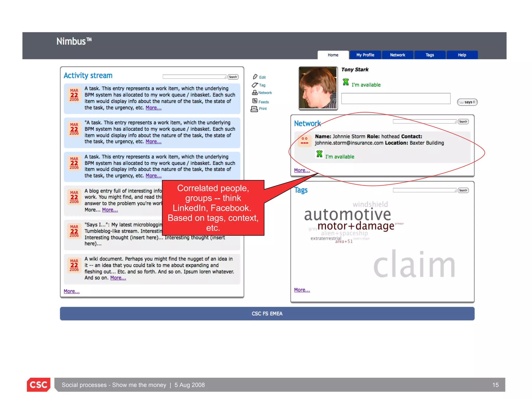Open the Home tab

coord(333,55)
